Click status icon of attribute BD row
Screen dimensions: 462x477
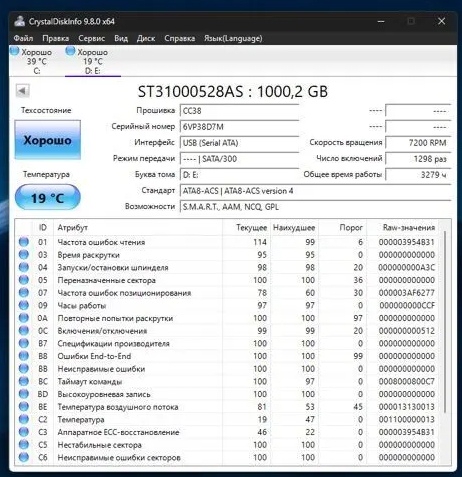[x=24, y=394]
